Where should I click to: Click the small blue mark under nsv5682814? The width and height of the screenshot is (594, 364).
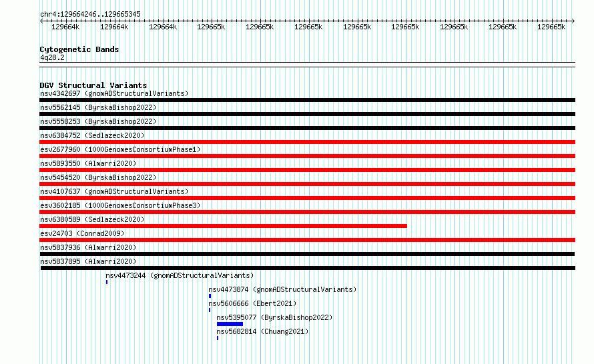click(218, 338)
